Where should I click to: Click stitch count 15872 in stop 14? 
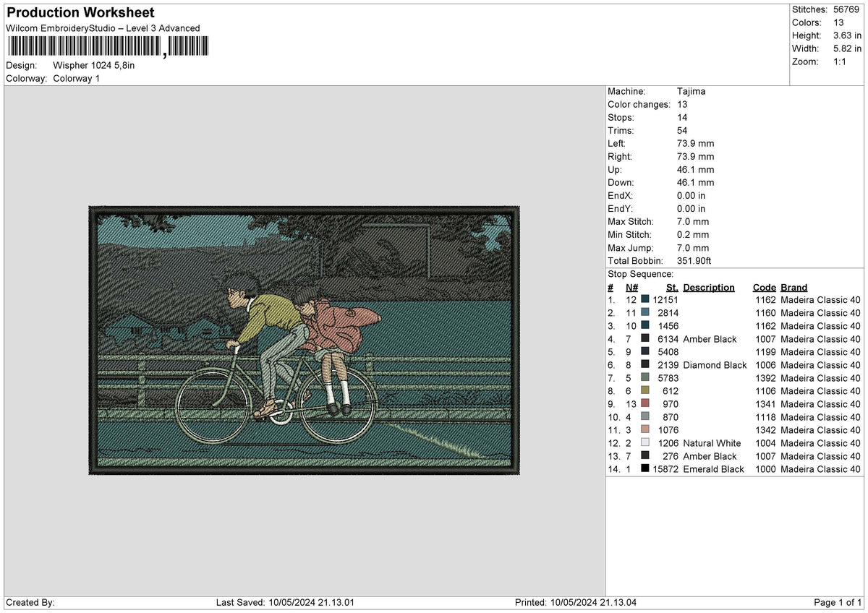coord(665,468)
